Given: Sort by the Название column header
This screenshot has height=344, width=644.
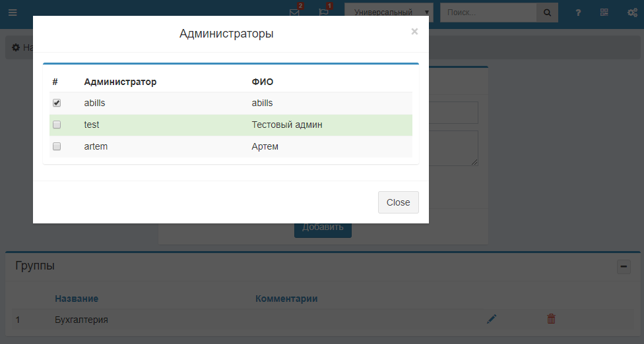Looking at the screenshot, I should tap(77, 299).
